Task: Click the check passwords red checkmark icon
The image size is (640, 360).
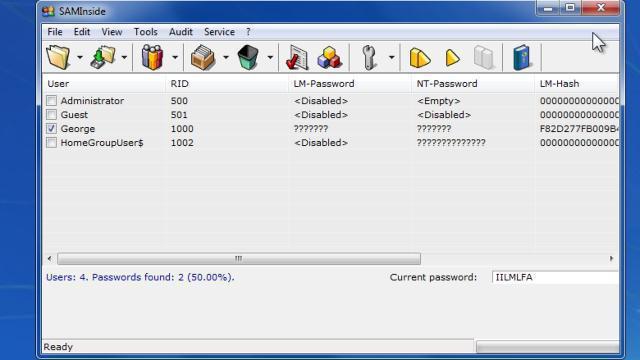Action: pos(297,57)
